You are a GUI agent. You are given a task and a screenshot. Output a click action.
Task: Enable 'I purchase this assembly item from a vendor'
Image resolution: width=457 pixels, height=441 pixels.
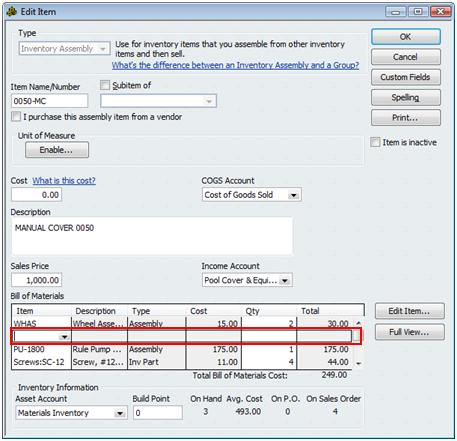16,116
